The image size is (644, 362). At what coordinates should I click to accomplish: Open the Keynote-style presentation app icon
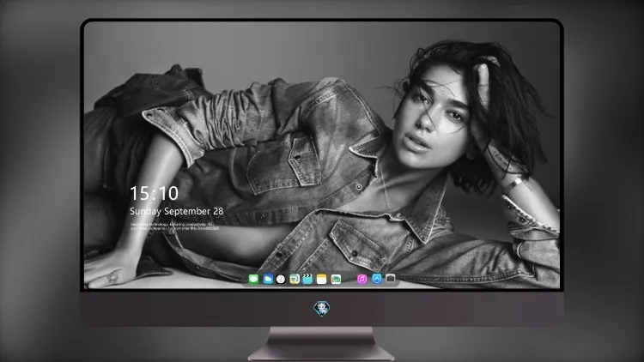pyautogui.click(x=295, y=280)
